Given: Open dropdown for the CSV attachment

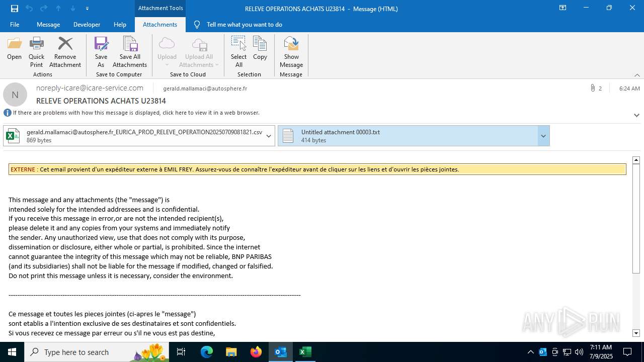Looking at the screenshot, I should (269, 136).
